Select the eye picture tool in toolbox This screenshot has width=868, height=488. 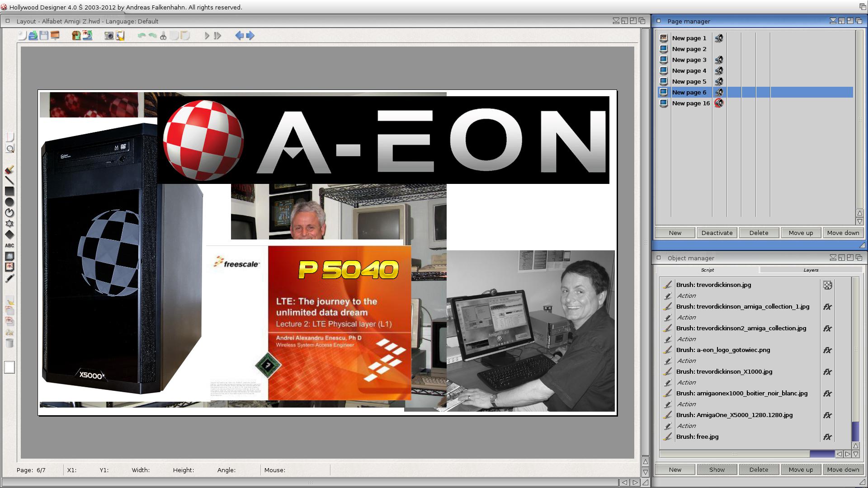[x=9, y=267]
